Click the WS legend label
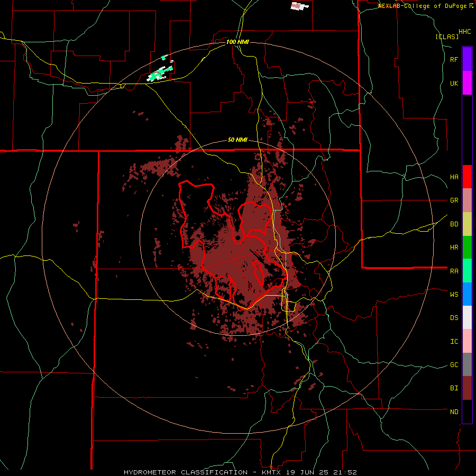The image size is (476, 476). click(x=454, y=294)
